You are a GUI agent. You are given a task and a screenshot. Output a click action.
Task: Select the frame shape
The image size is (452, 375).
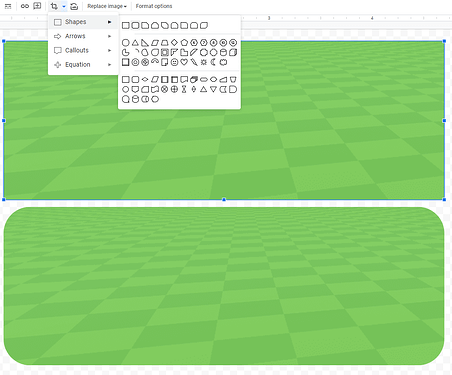coord(165,52)
